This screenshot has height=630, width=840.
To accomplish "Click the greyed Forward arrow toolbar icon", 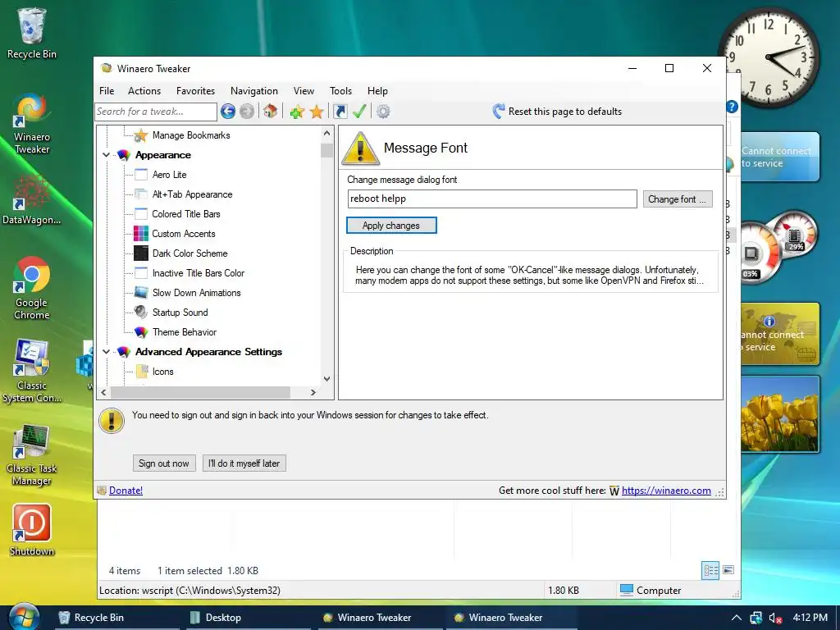I will (x=247, y=112).
